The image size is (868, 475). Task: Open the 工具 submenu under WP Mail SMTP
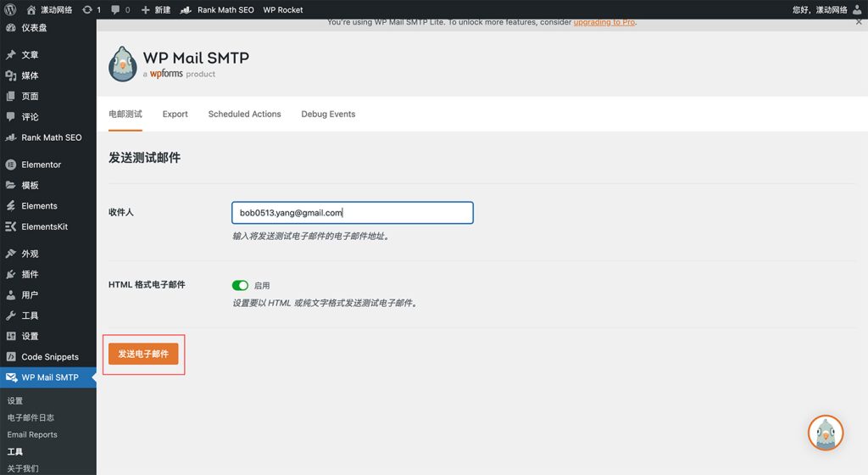pos(15,452)
